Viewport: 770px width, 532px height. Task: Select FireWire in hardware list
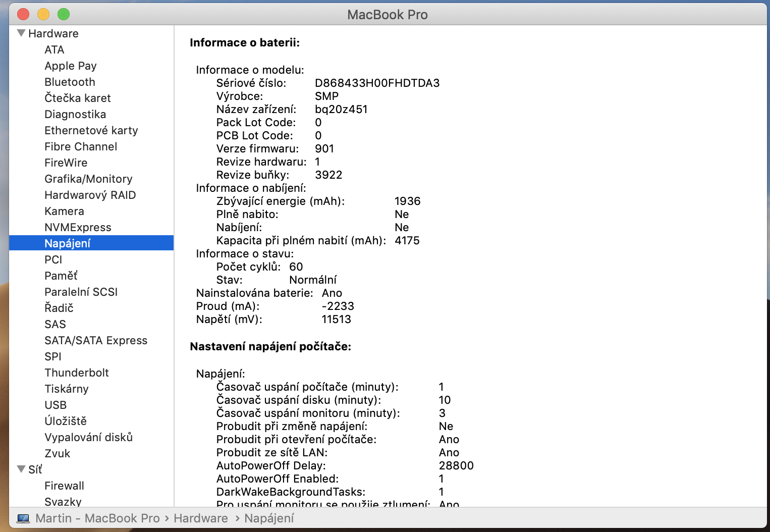tap(66, 163)
